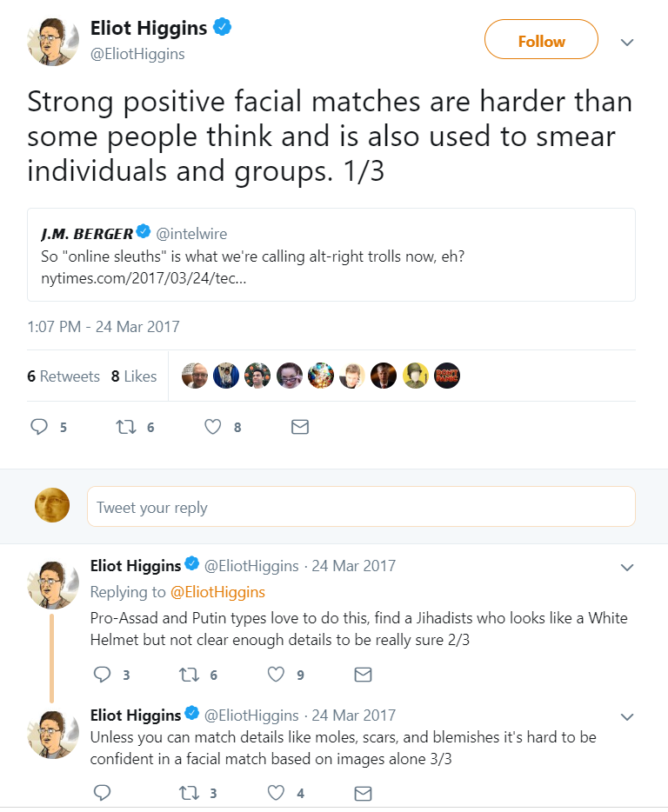
Task: Retweet the main tweet
Action: (x=125, y=427)
